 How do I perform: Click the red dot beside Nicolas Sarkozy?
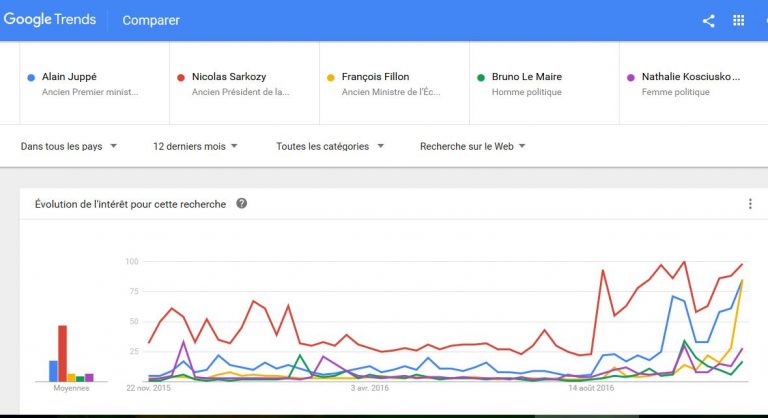181,77
